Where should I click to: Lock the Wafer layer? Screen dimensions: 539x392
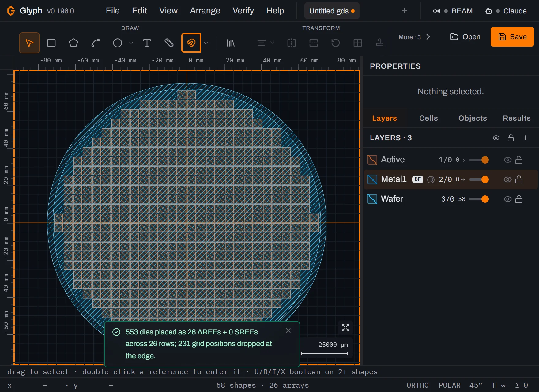pyautogui.click(x=519, y=199)
